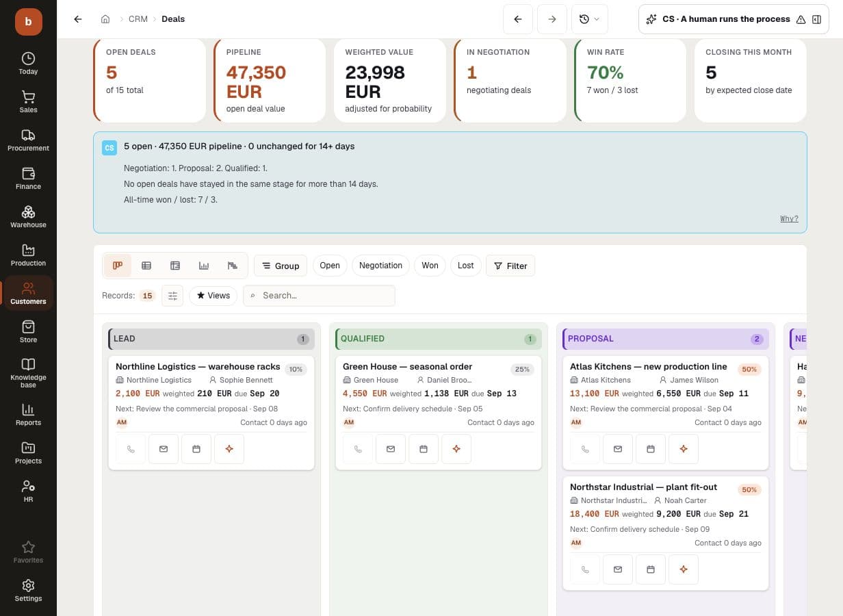Go to Procurement in the sidebar
Image resolution: width=843 pixels, height=616 pixels.
pos(28,140)
